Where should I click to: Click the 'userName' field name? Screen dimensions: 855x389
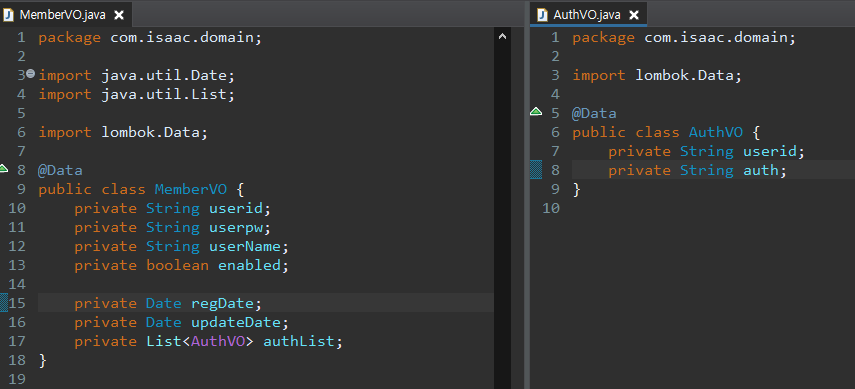pos(244,246)
